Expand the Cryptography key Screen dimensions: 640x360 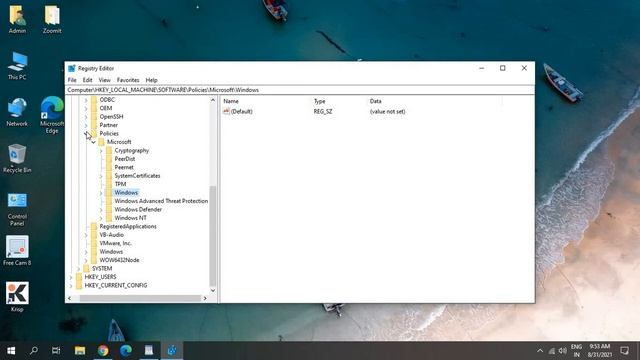(x=101, y=151)
